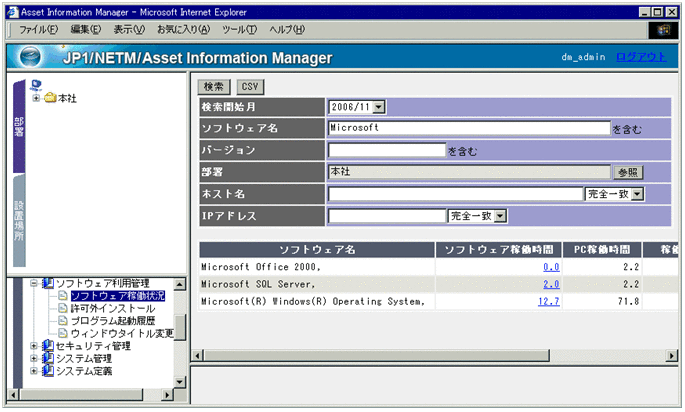Screen dimensions: 685x412
Task: Open the ホスト名 完全一致 match dropdown
Action: point(637,194)
